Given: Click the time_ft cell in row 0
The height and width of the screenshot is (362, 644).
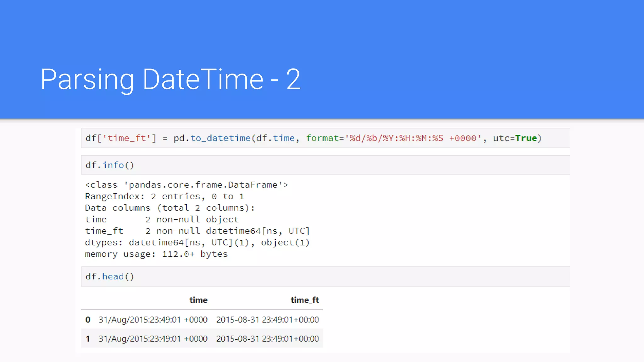Looking at the screenshot, I should (x=268, y=320).
